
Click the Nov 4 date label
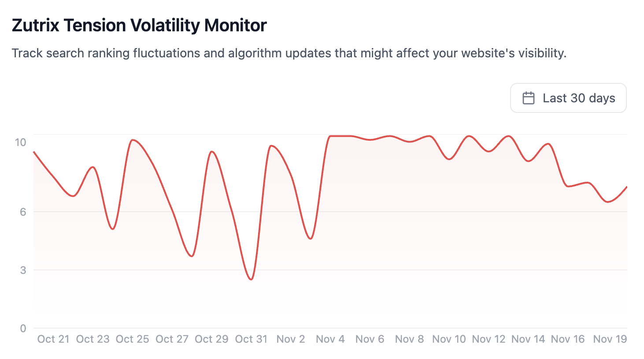click(330, 339)
